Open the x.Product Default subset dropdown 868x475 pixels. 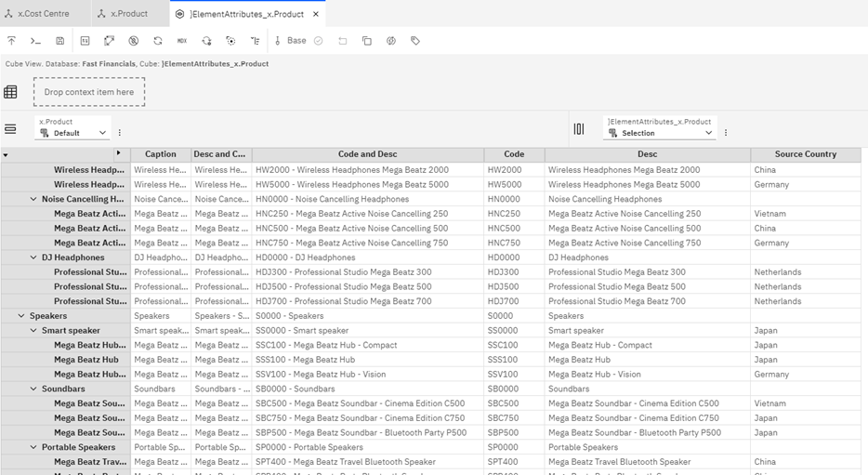73,133
